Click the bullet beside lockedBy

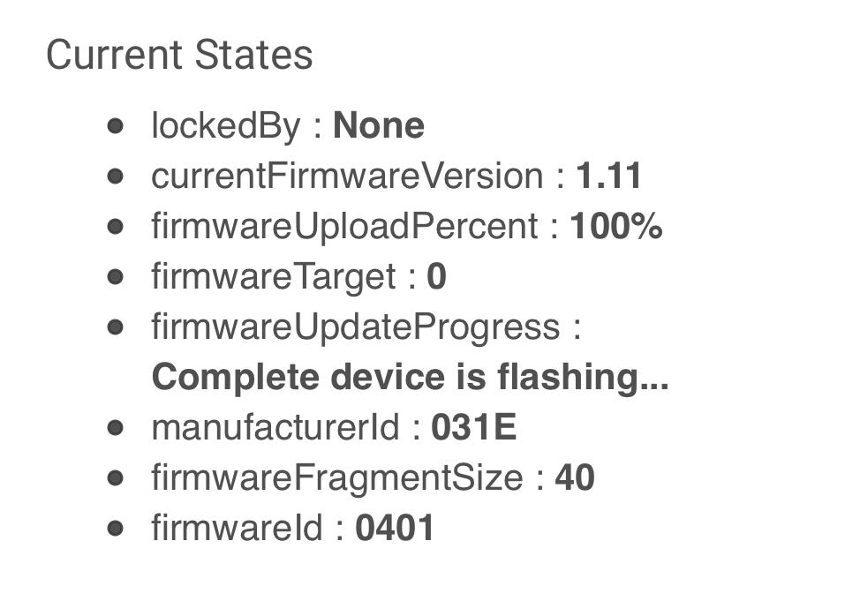tap(115, 125)
